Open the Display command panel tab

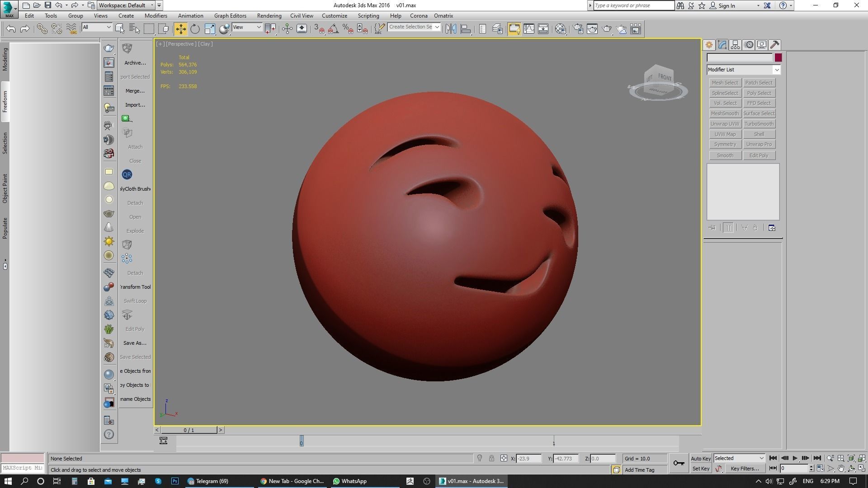pos(762,45)
